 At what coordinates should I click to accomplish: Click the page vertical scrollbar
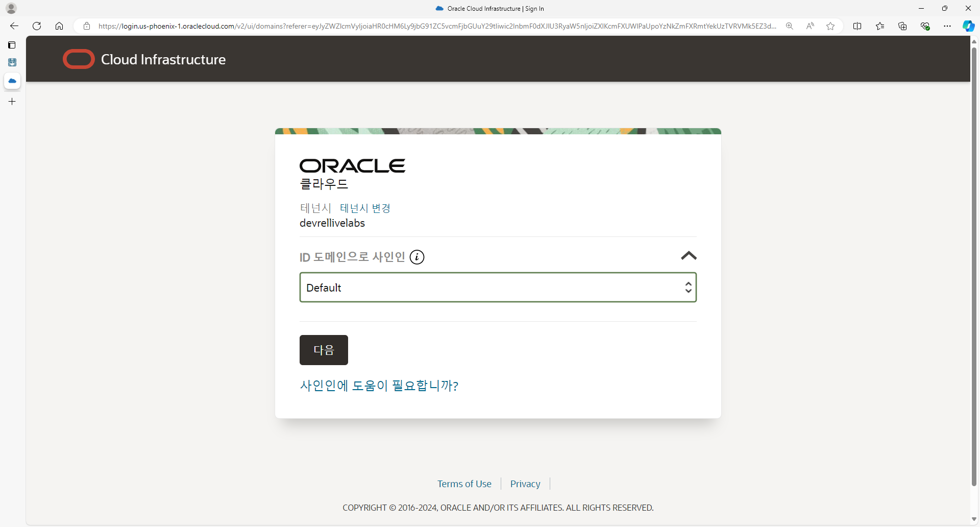click(x=974, y=266)
